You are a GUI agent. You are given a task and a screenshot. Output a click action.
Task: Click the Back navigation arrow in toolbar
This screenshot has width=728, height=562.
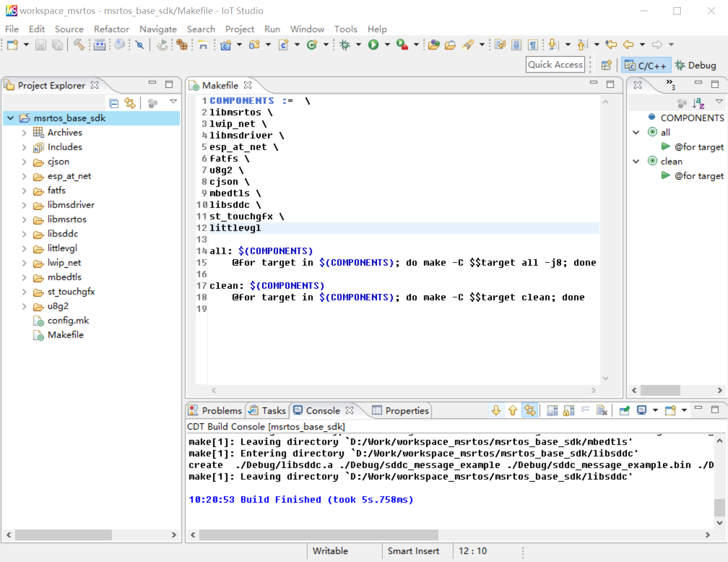[x=628, y=45]
